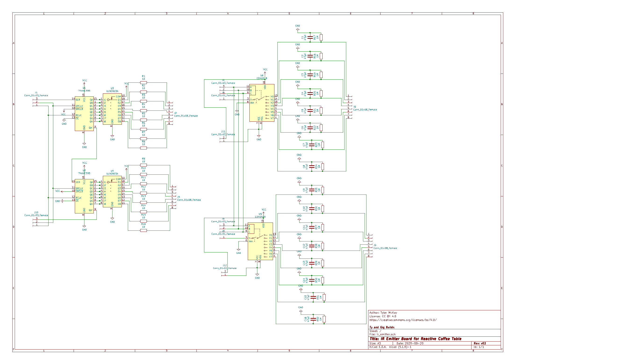Image resolution: width=622 pixels, height=364 pixels.
Task: Click the J2 Conn_01x08_Female label
Action: 186,116
